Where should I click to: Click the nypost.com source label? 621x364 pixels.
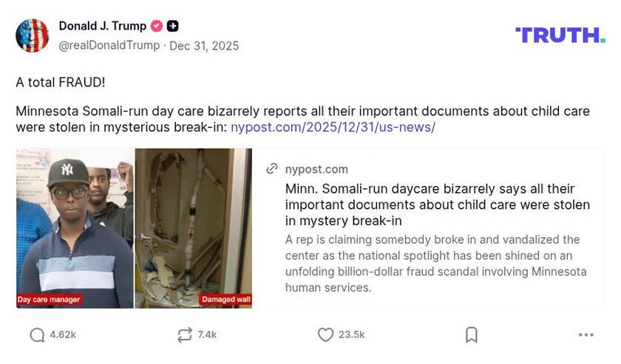pyautogui.click(x=316, y=169)
